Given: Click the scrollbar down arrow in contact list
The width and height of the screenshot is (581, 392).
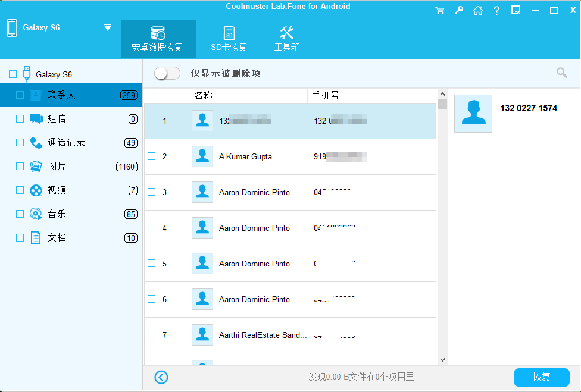Looking at the screenshot, I should click(442, 360).
